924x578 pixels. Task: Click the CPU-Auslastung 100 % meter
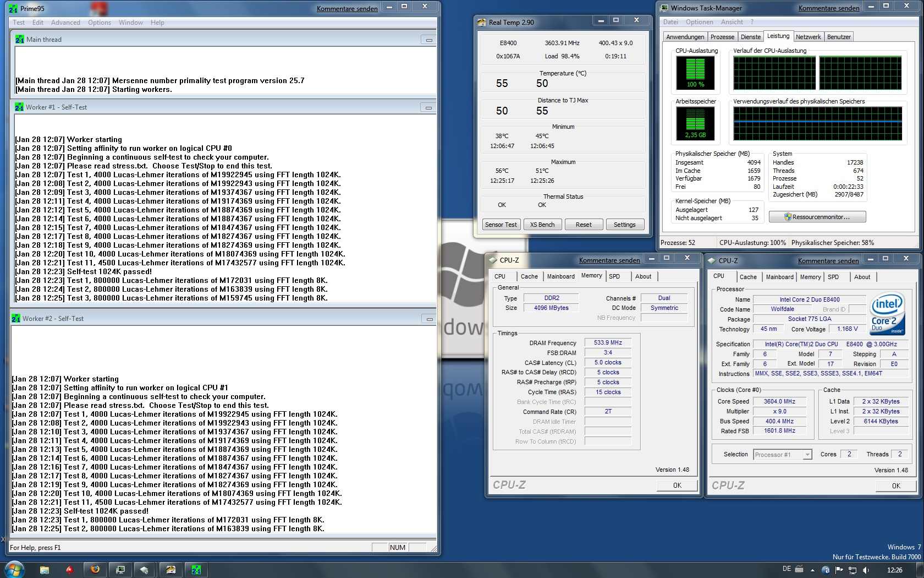[x=695, y=73]
